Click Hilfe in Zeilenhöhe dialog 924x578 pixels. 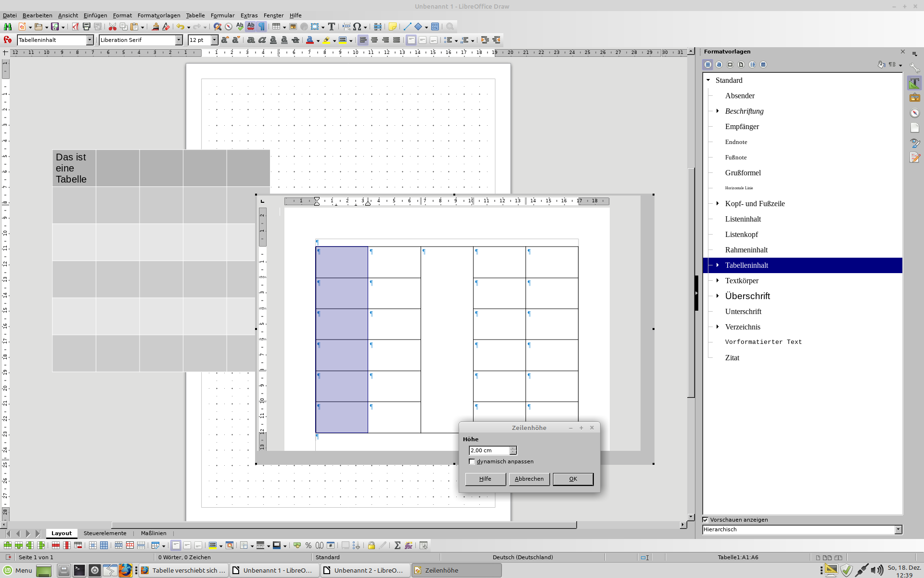pyautogui.click(x=485, y=479)
